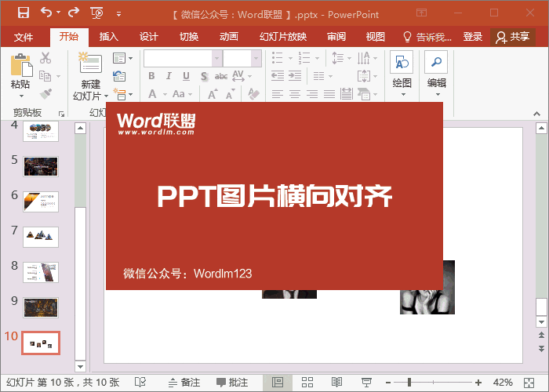This screenshot has width=549, height=392.
Task: Redo the last action
Action: [x=74, y=13]
